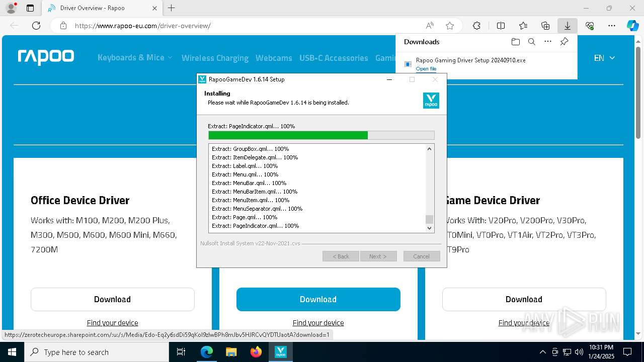The width and height of the screenshot is (644, 362).
Task: Open the Collections icon
Action: point(545,26)
